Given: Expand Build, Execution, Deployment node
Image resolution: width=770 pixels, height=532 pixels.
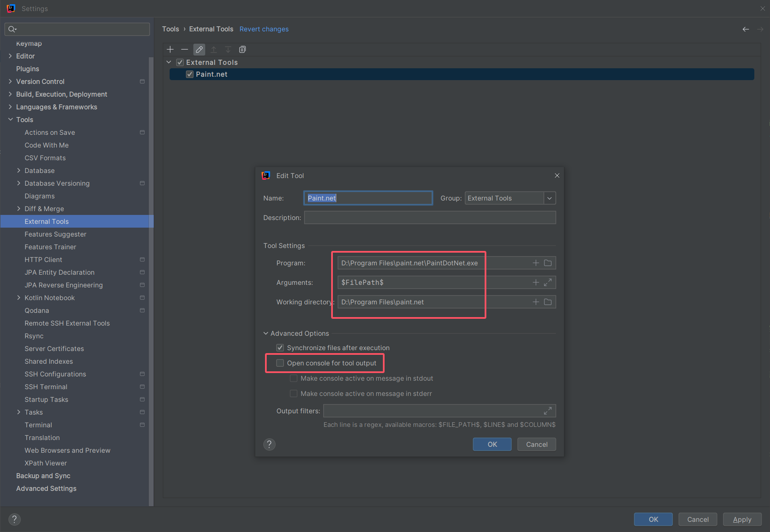Looking at the screenshot, I should (x=10, y=94).
